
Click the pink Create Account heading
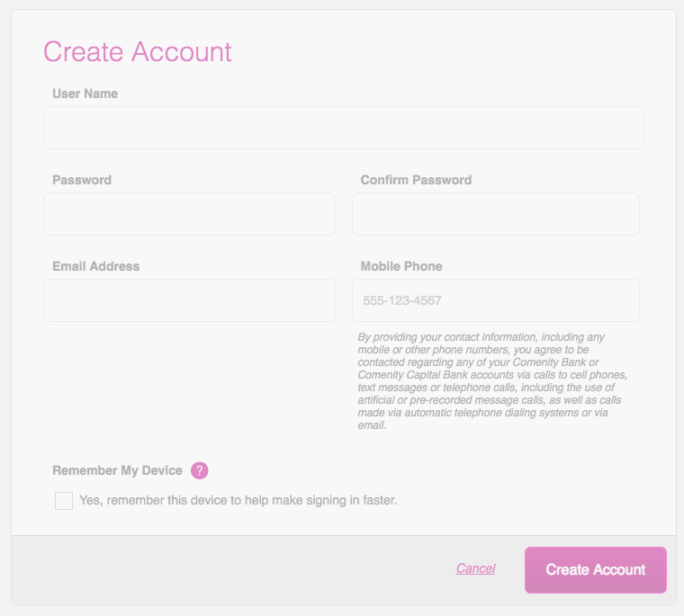[x=138, y=52]
